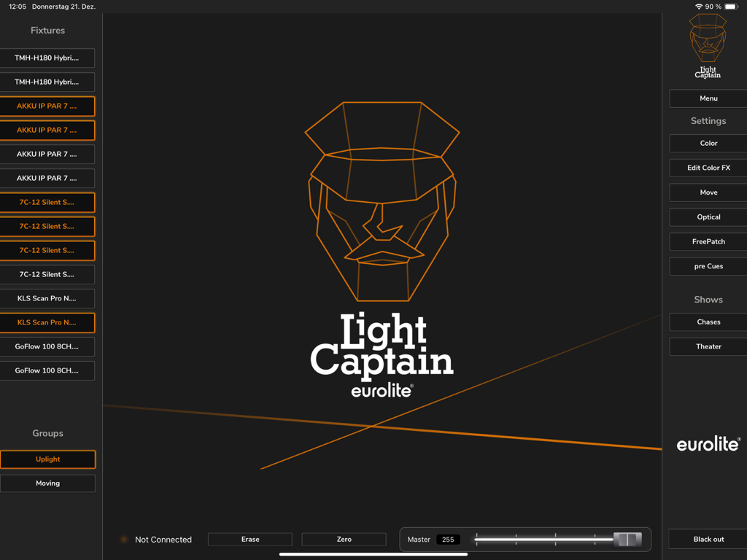Image resolution: width=747 pixels, height=560 pixels.
Task: Open the Optical settings
Action: tap(708, 217)
